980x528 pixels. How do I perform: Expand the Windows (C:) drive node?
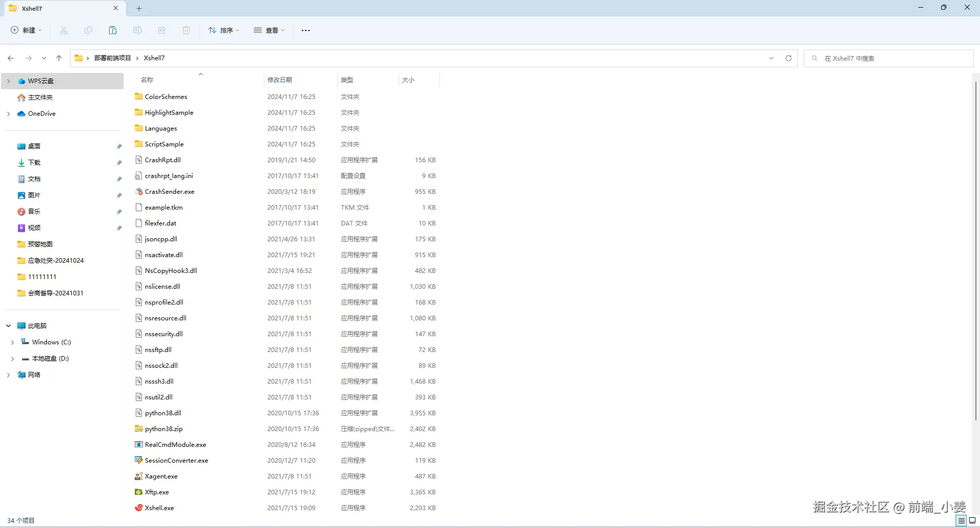tap(13, 342)
